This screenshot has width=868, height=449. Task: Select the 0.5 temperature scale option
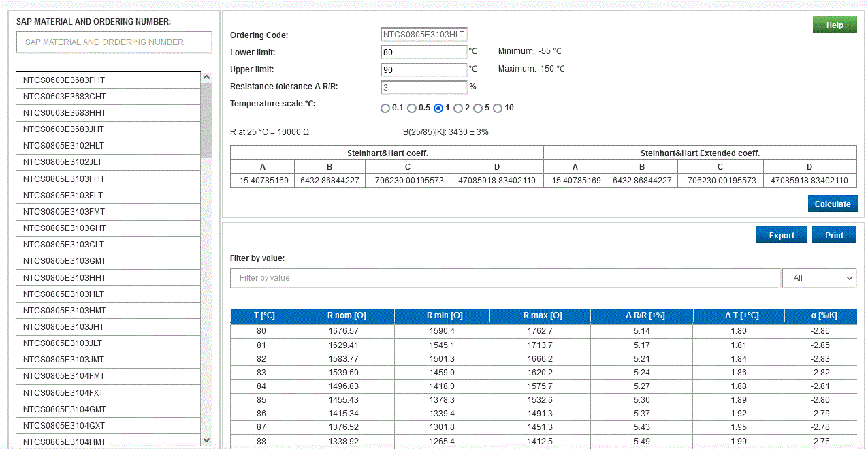[412, 108]
